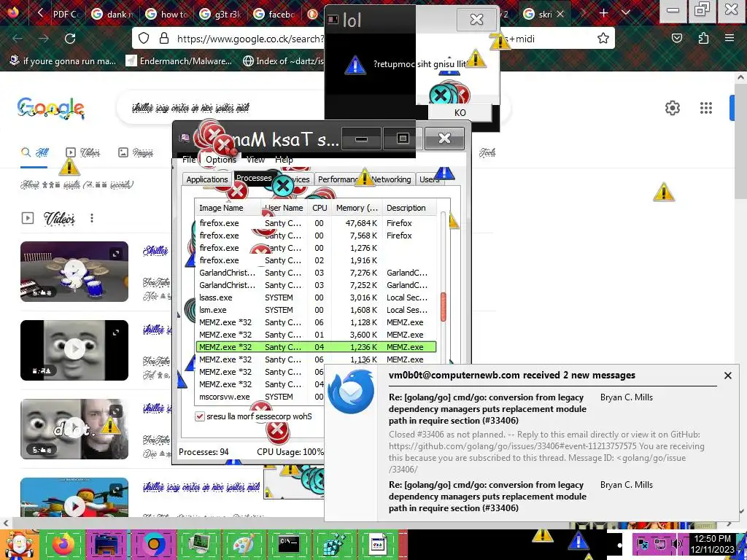Reload the page with the Firefox refresh icon
This screenshot has width=747, height=560.
coord(70,39)
